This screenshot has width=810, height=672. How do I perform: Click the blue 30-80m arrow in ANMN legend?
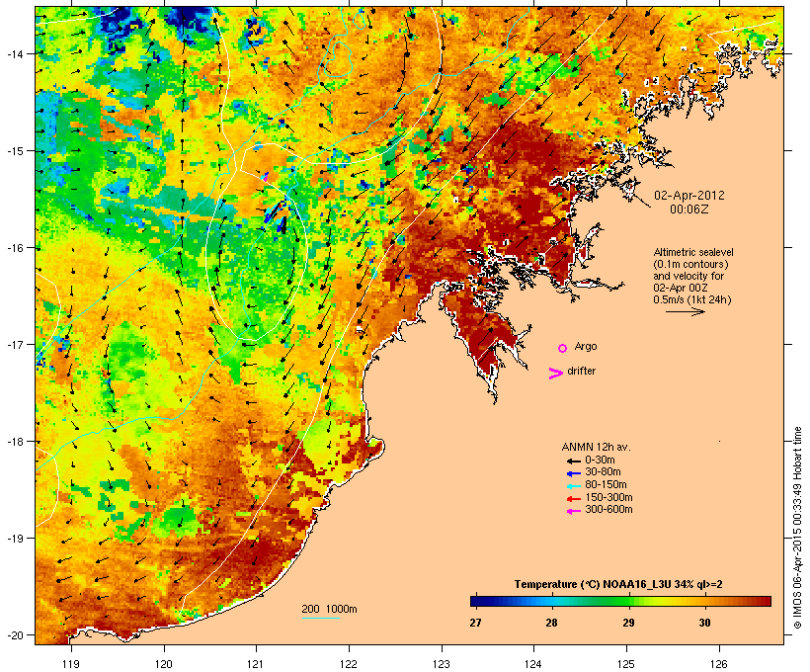click(x=573, y=473)
